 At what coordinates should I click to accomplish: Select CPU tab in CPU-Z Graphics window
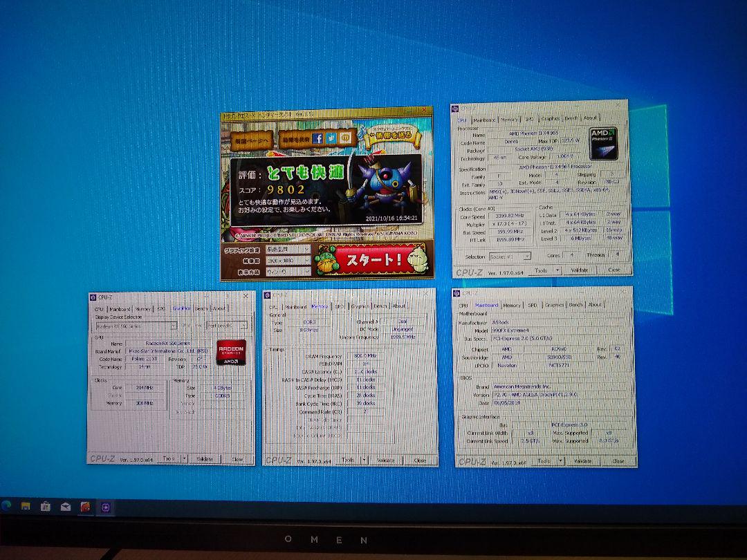(99, 309)
